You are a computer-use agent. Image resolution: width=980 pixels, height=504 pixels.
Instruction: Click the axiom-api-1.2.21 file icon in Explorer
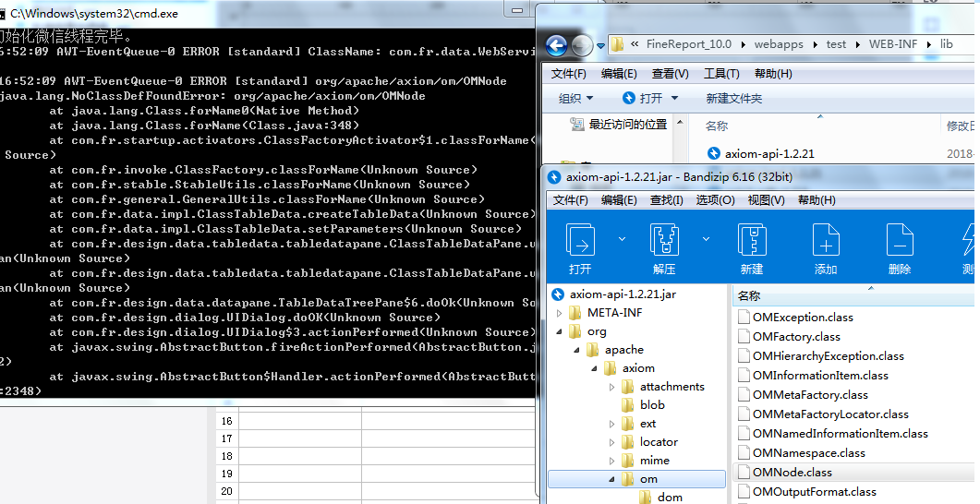[714, 153]
